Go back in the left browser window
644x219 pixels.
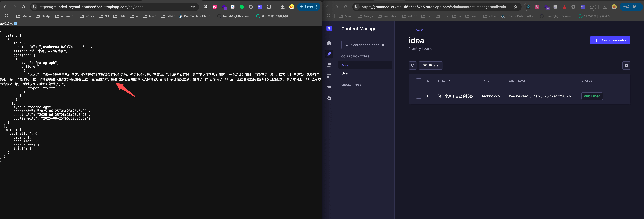coord(6,7)
